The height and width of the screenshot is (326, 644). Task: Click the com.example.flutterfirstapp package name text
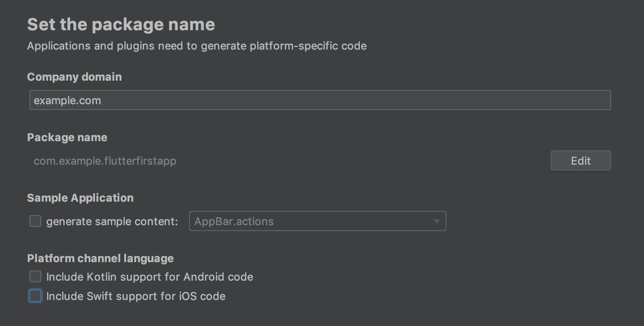105,161
